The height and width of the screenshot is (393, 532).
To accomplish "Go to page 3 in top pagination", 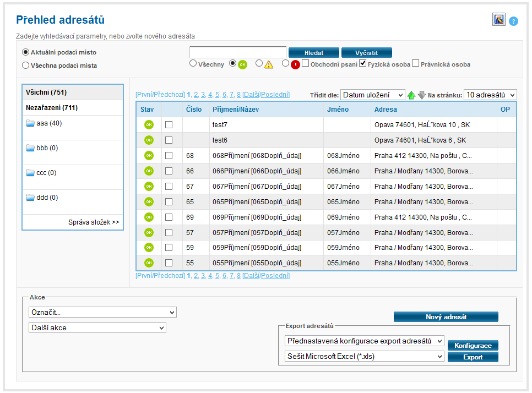I will (203, 95).
